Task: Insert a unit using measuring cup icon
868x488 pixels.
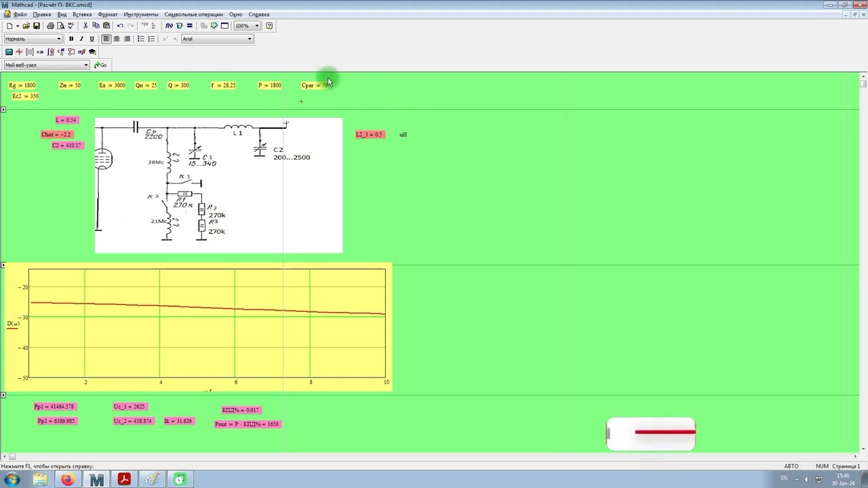Action: pos(180,26)
